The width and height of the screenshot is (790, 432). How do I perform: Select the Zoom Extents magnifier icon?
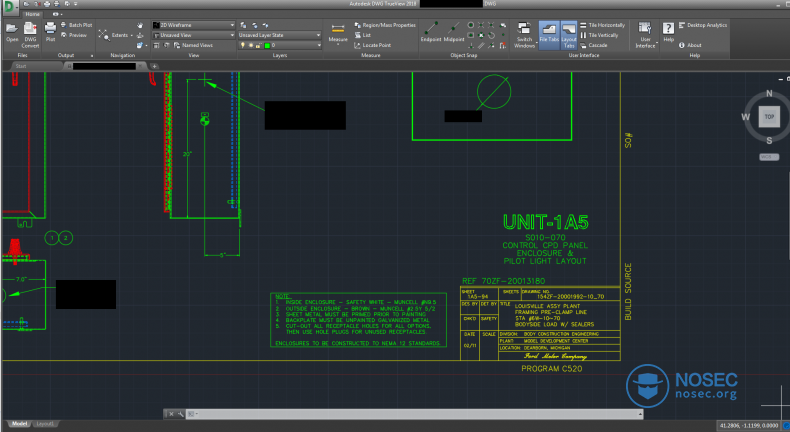click(x=103, y=35)
